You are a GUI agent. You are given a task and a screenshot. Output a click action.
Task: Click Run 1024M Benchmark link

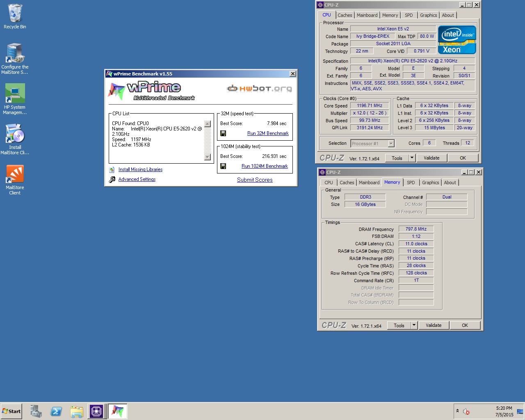click(265, 166)
